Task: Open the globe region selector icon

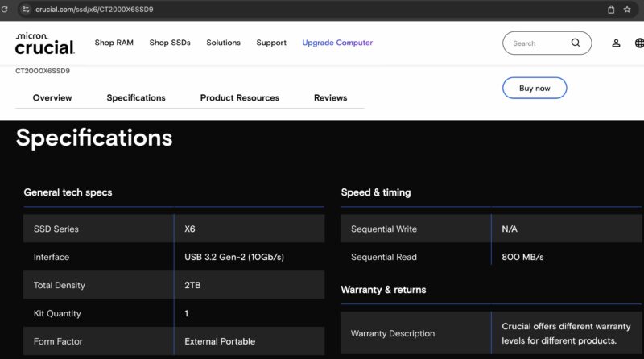Action: click(x=640, y=43)
